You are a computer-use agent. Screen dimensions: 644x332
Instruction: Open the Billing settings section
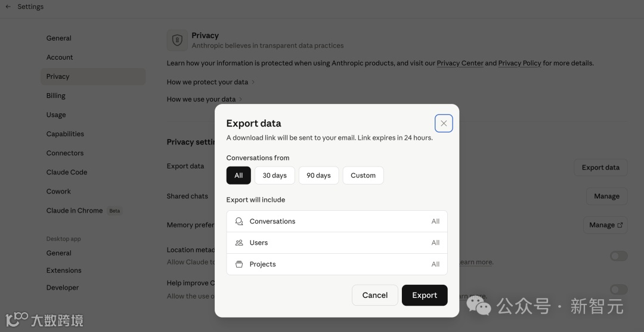56,96
